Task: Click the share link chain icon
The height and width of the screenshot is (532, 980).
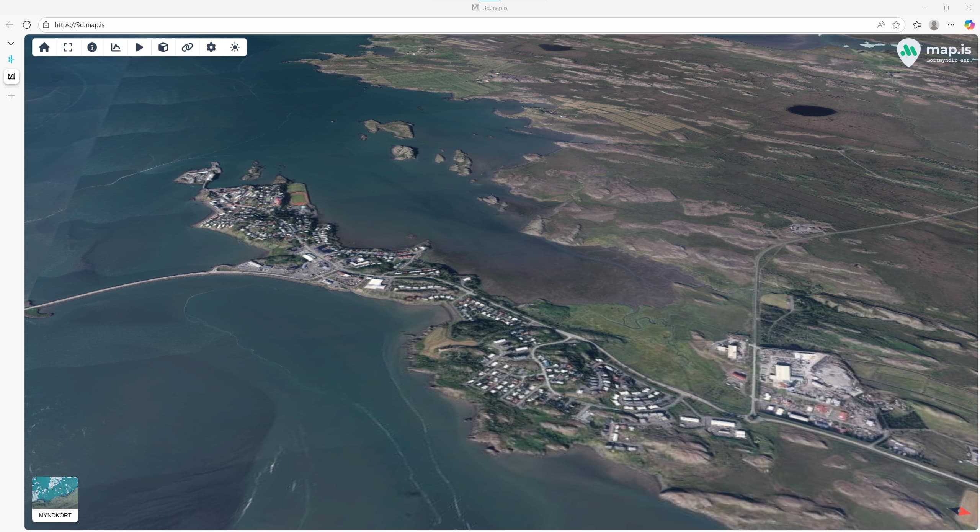Action: tap(187, 47)
